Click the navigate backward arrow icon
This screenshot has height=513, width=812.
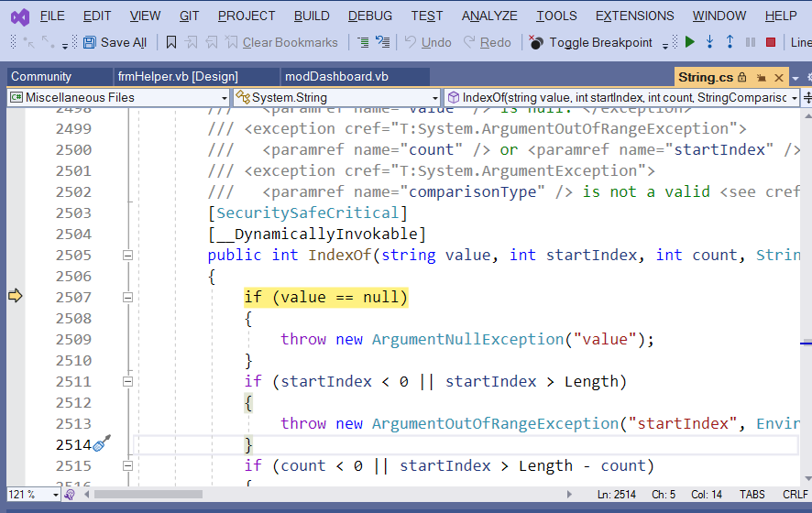pyautogui.click(x=28, y=42)
